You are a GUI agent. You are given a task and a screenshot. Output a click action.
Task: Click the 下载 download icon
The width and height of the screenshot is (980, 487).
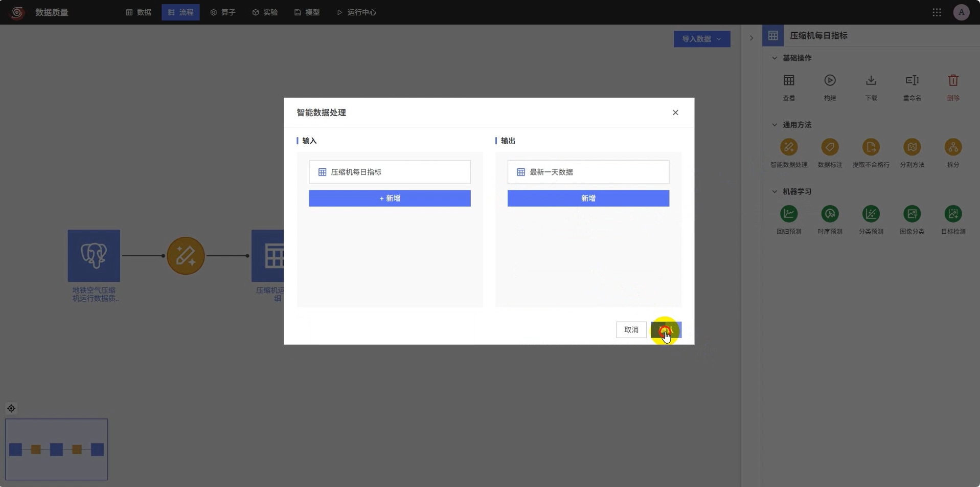click(871, 80)
